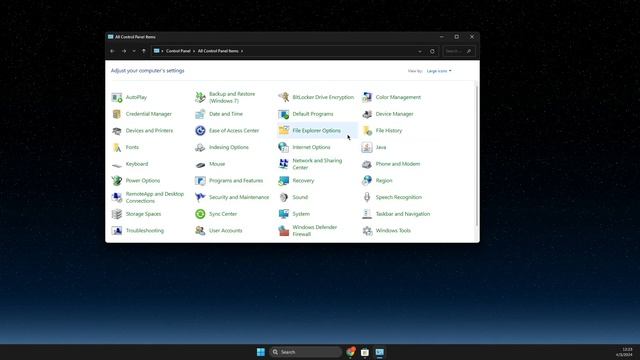This screenshot has width=640, height=360.
Task: Open the Ease of Access Center icon
Action: [x=200, y=131]
